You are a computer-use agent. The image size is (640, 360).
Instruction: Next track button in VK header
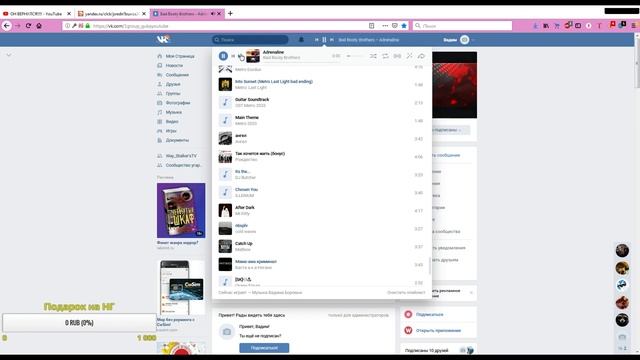(332, 40)
